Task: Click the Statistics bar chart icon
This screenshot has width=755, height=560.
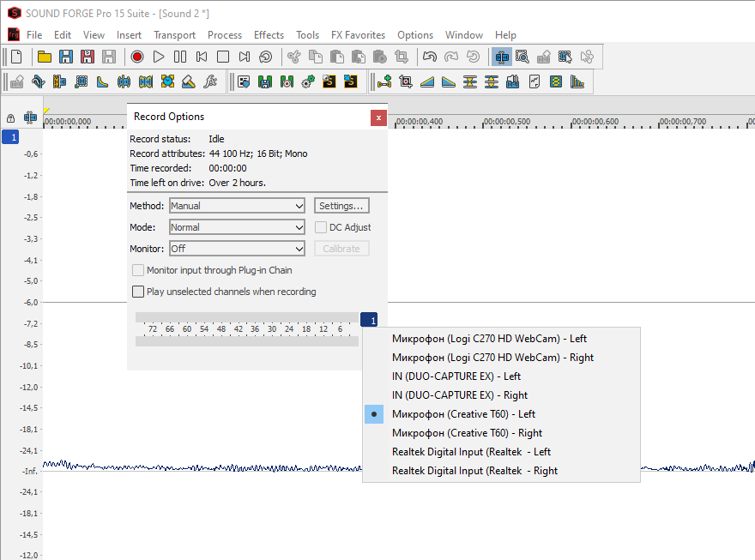Action: coord(577,81)
